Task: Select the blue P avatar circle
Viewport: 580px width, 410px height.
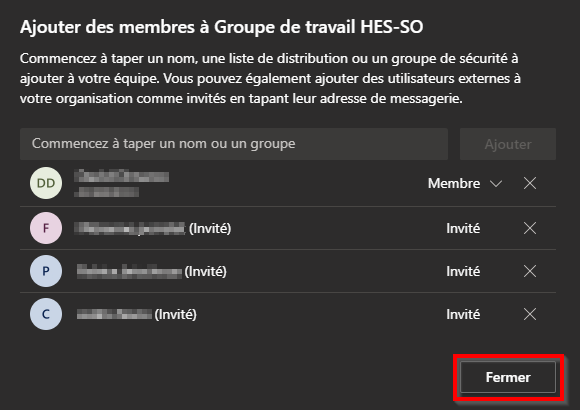Action: coord(46,271)
